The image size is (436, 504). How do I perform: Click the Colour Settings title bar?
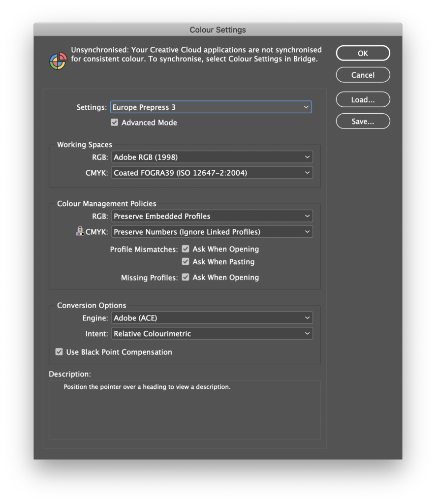click(x=218, y=30)
